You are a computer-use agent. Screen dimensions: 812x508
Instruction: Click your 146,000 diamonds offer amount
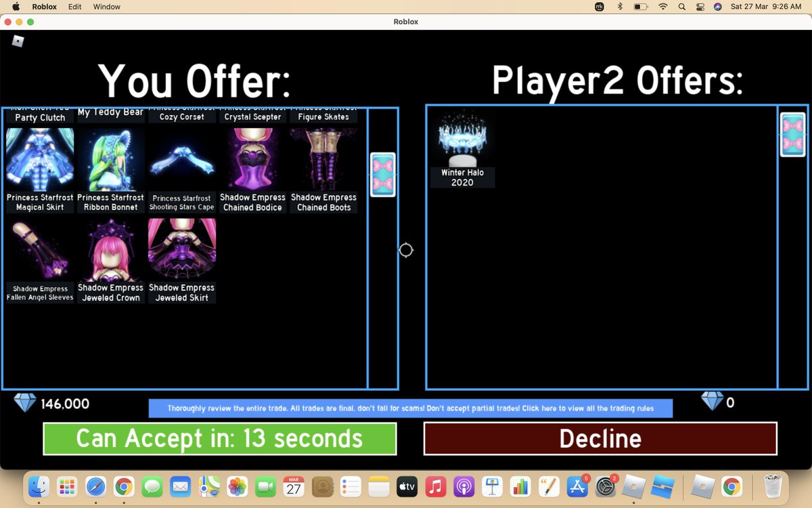coord(65,404)
